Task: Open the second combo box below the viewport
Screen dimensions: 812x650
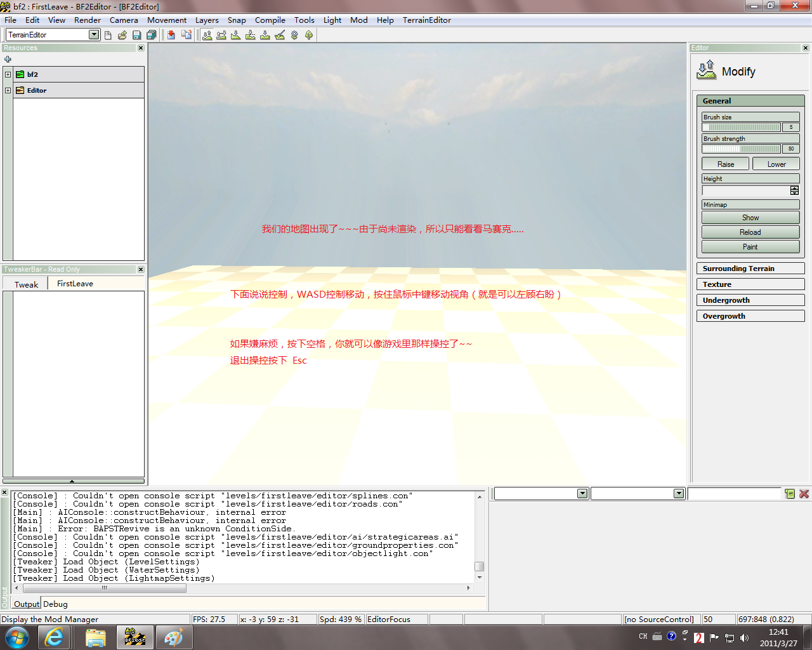Action: point(679,494)
